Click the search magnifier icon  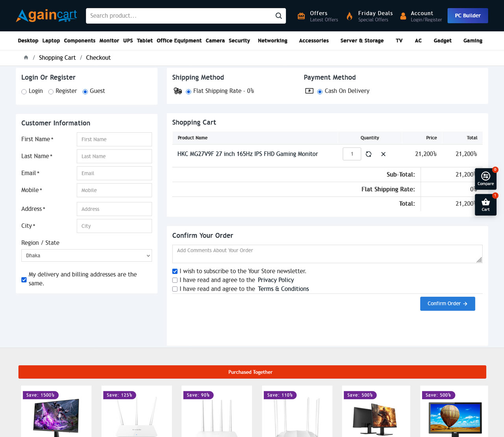[x=279, y=16]
